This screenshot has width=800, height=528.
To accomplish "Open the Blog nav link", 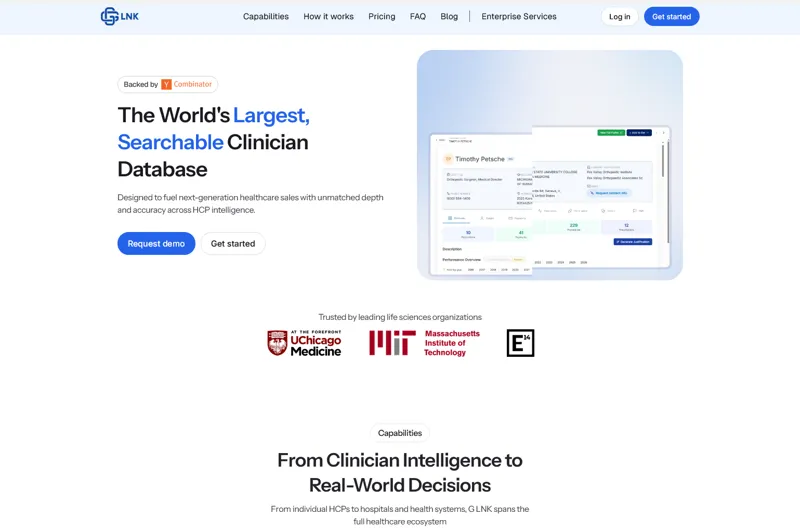I will coord(449,16).
